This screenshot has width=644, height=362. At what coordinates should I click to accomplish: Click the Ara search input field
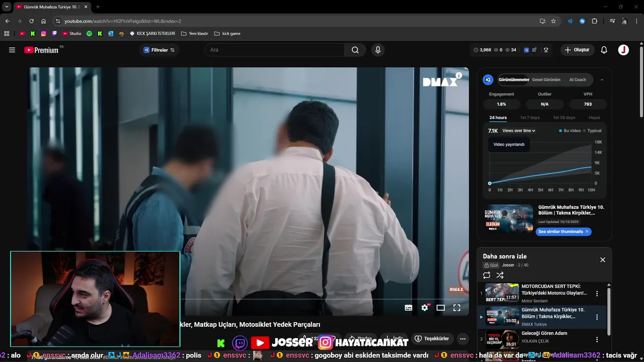tap(275, 50)
